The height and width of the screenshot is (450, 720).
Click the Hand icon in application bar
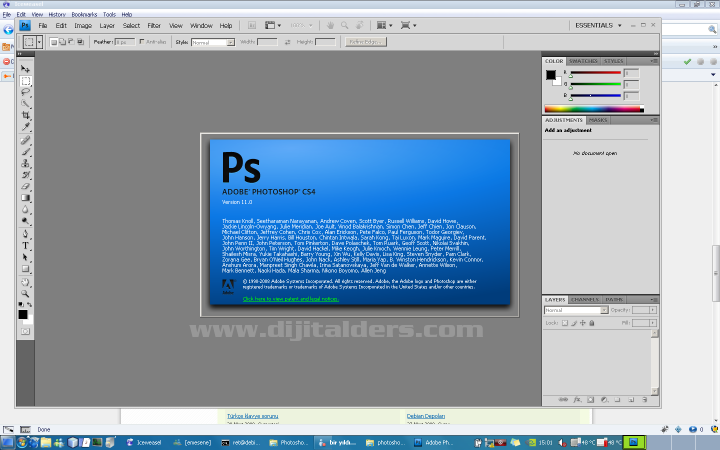coord(330,25)
